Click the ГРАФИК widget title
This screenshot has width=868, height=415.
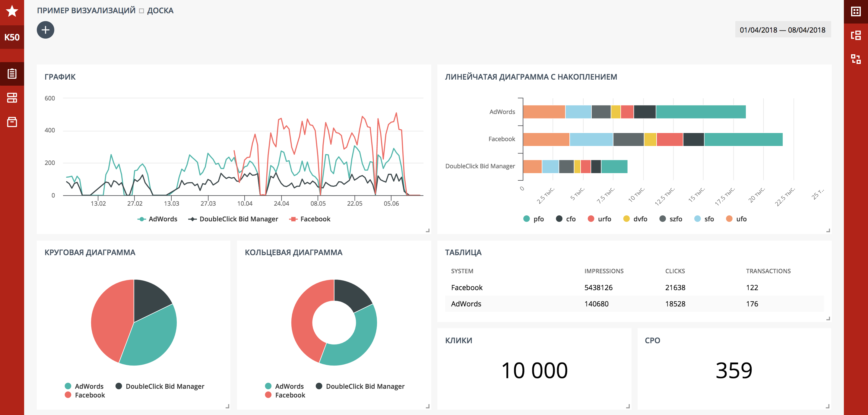pos(60,77)
